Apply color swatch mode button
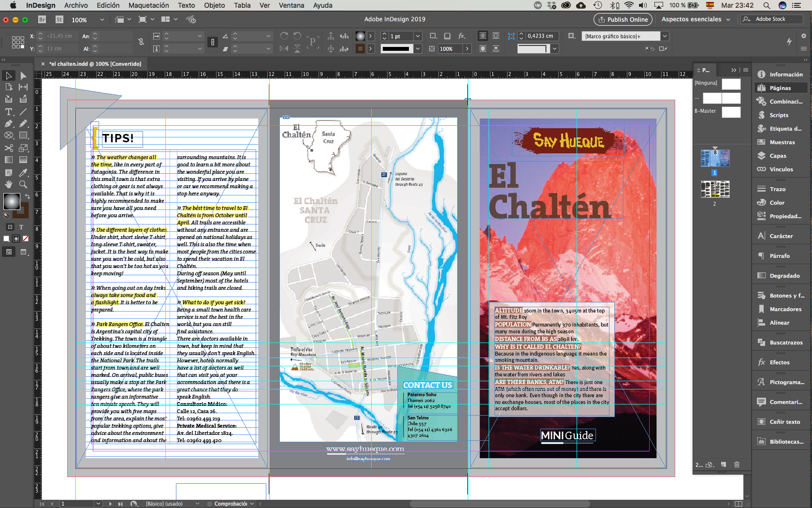 tap(6, 239)
